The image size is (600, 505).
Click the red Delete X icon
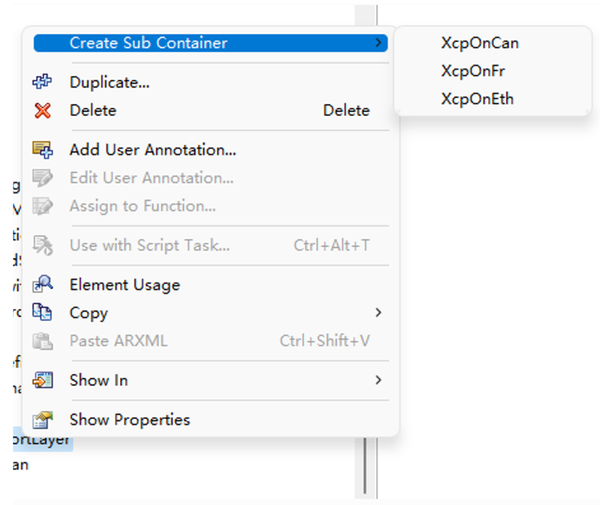[42, 110]
